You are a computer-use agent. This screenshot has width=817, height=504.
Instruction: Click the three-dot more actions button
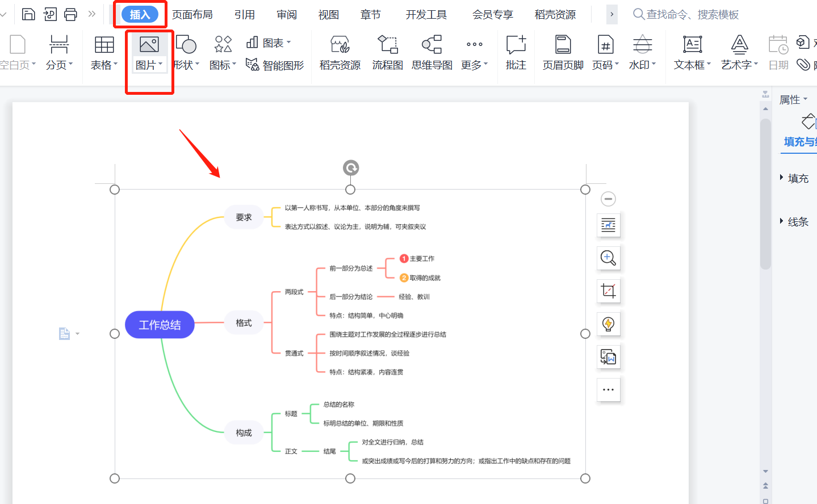pos(608,390)
